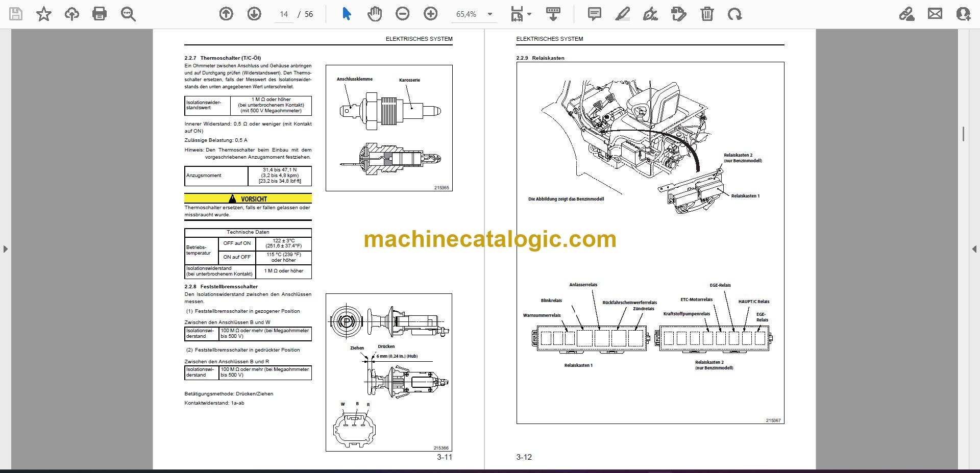This screenshot has width=980, height=473.
Task: Add a comment with speech bubble icon
Action: (x=595, y=14)
